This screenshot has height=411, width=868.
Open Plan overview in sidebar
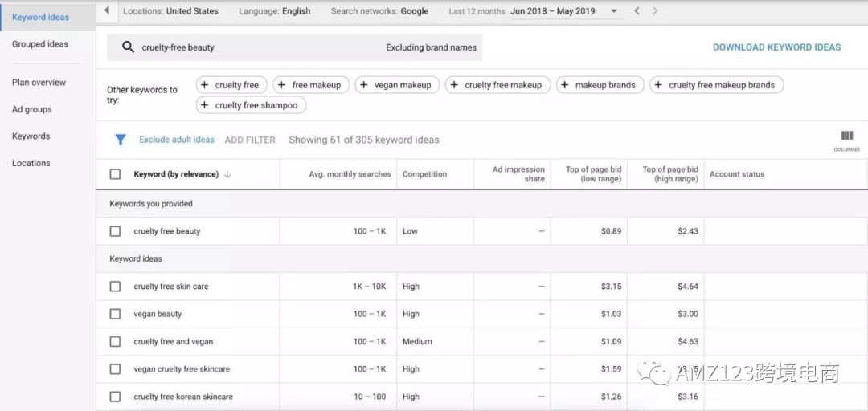39,83
